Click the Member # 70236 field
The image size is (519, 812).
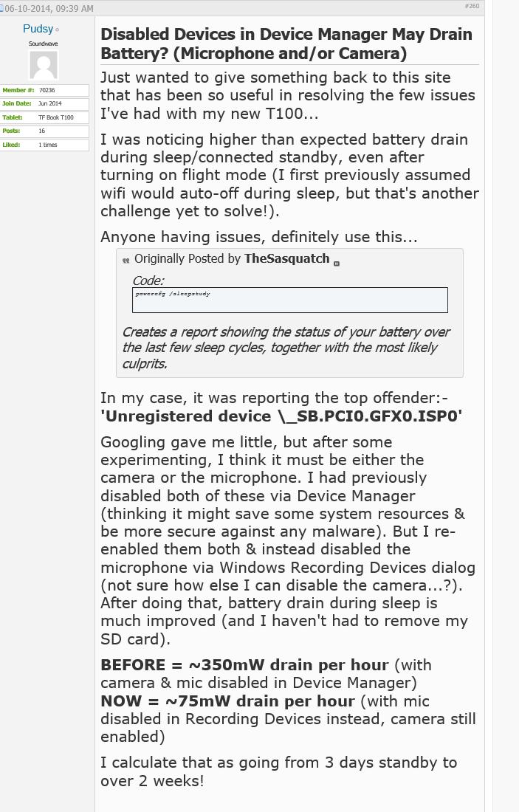(44, 90)
